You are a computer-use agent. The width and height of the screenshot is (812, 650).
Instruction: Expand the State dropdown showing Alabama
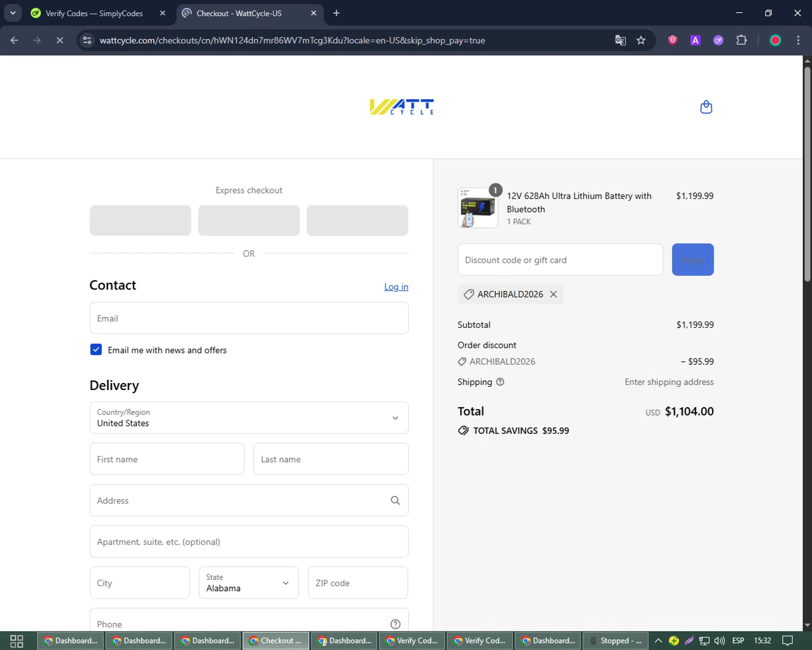tap(249, 583)
